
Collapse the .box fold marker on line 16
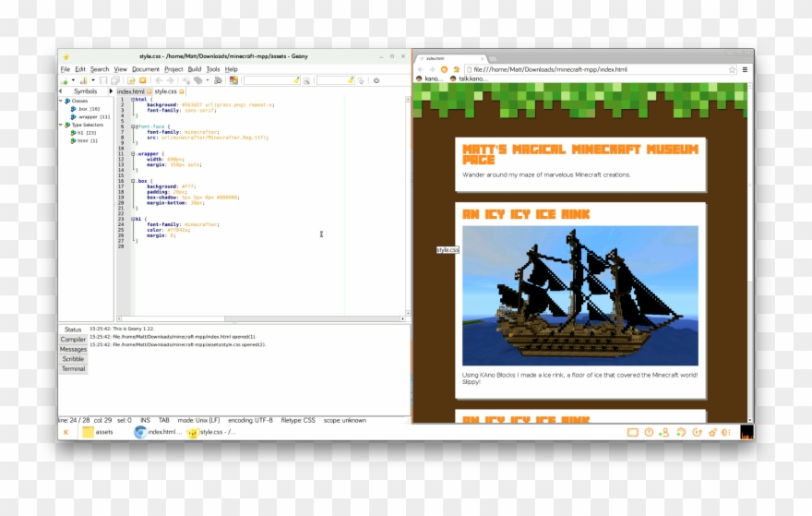[x=133, y=181]
